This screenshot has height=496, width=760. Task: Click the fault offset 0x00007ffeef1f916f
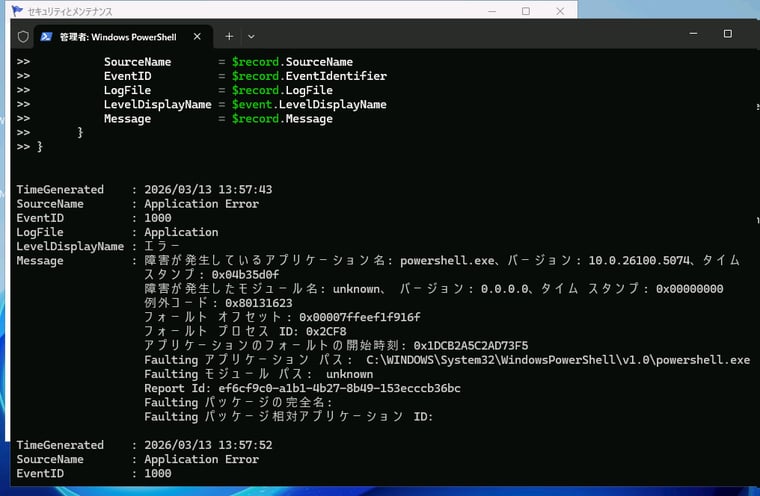click(360, 317)
